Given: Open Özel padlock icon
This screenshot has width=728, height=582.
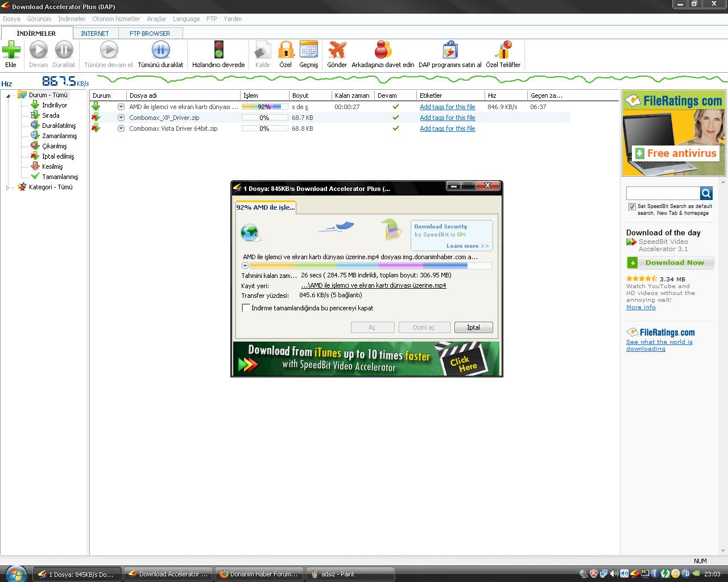Looking at the screenshot, I should (286, 50).
